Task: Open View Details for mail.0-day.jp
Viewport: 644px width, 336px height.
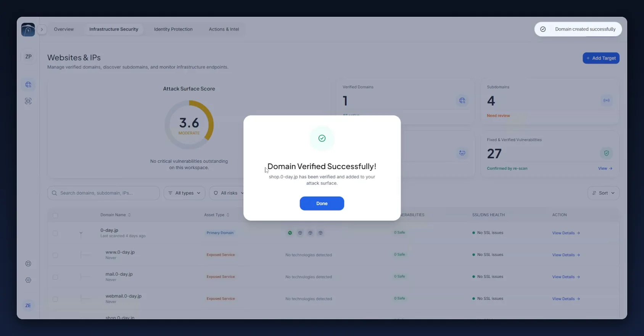Action: (x=566, y=277)
